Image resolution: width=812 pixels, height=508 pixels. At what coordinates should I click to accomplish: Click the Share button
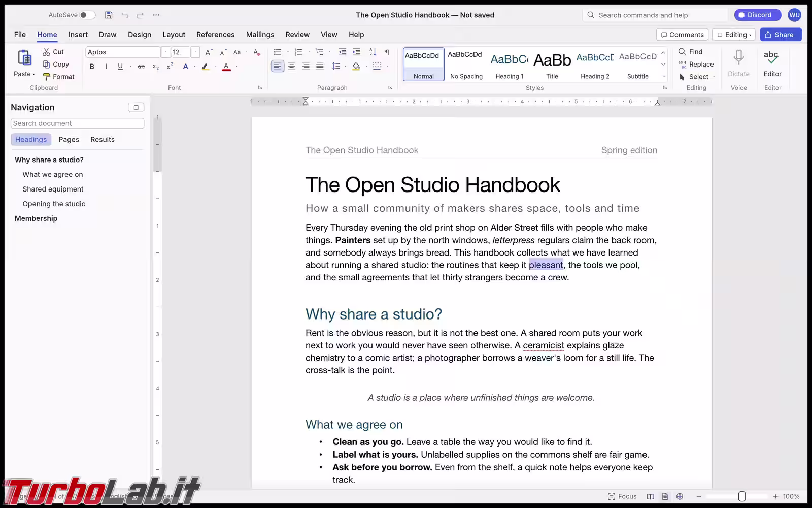coord(781,35)
